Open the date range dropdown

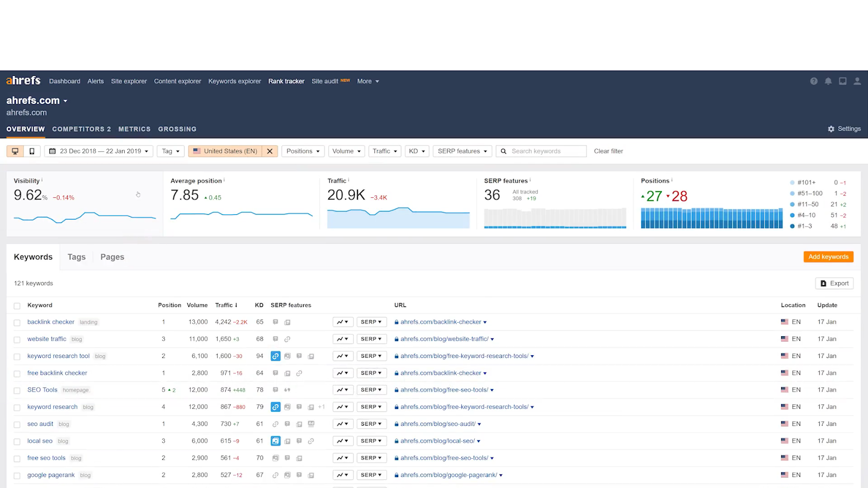(99, 151)
